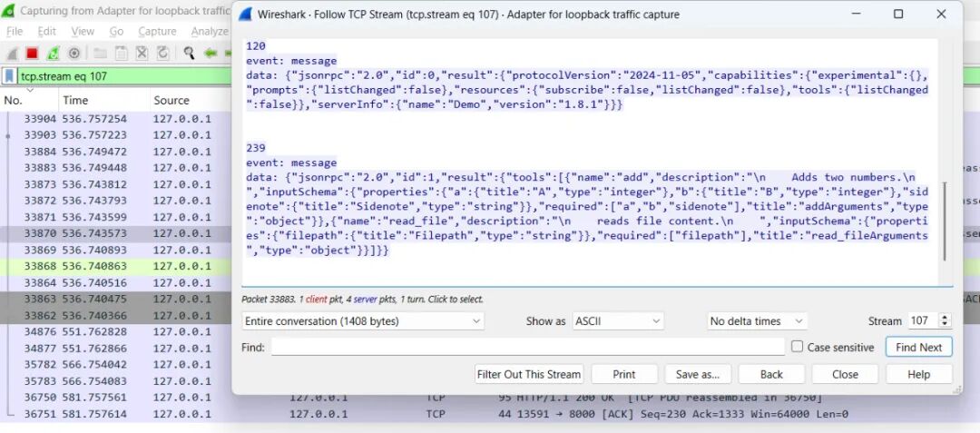
Task: Open the File menu
Action: click(14, 31)
